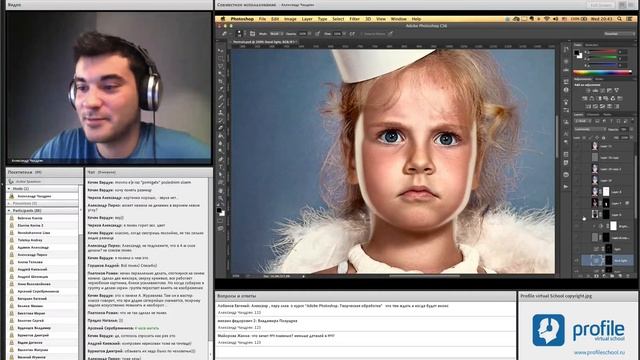The height and width of the screenshot is (360, 640).
Task: Click the Actions play icon in collapsed dock
Action: tap(566, 186)
